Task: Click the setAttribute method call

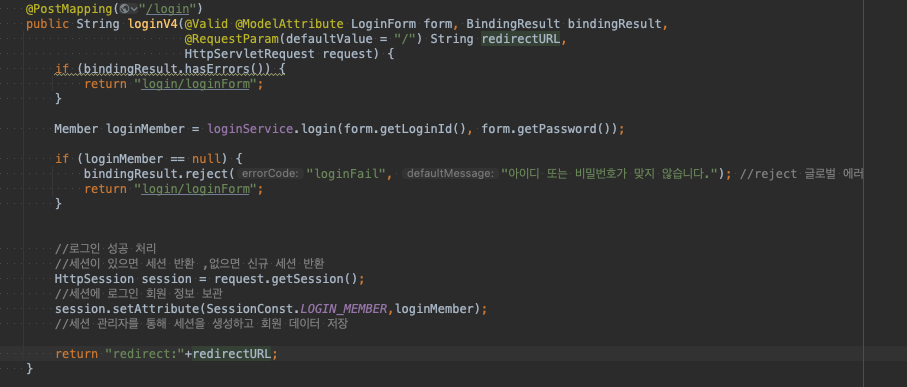Action: coord(160,309)
